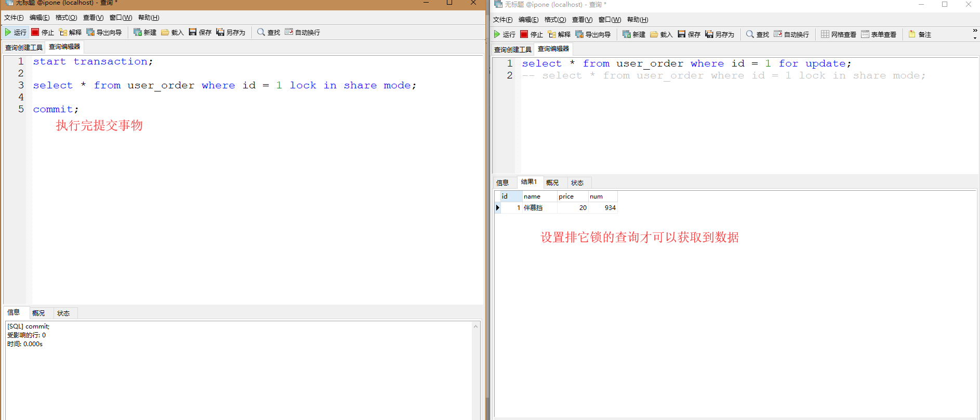
Task: Stop query execution in right window
Action: (532, 34)
